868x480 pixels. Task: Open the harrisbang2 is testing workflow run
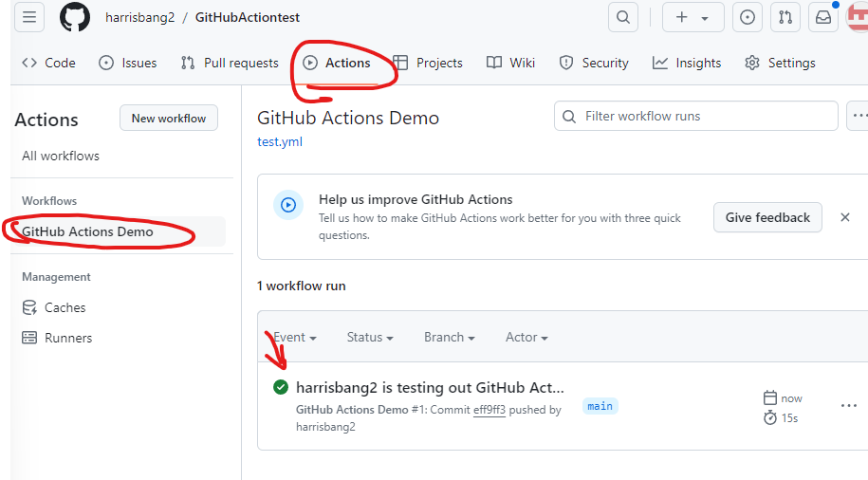430,388
